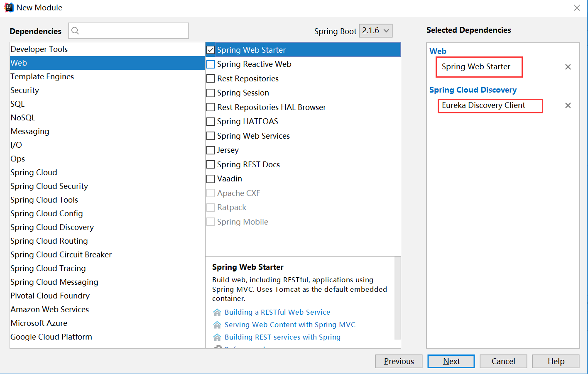Open the NoSQL category
The image size is (588, 374).
[107, 117]
